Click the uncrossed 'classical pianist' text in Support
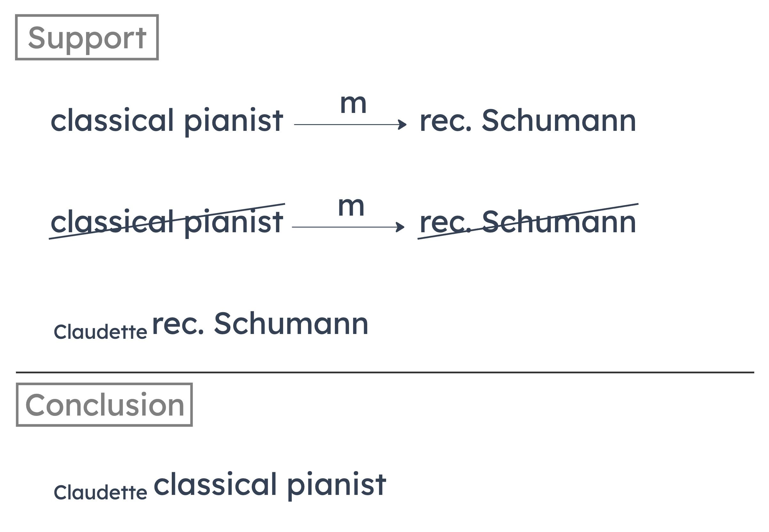 coord(167,121)
